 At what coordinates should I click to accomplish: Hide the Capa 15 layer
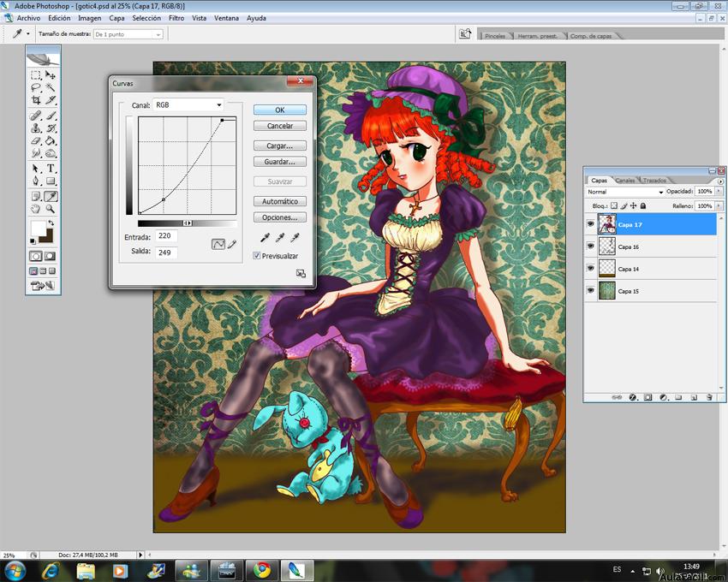click(591, 291)
